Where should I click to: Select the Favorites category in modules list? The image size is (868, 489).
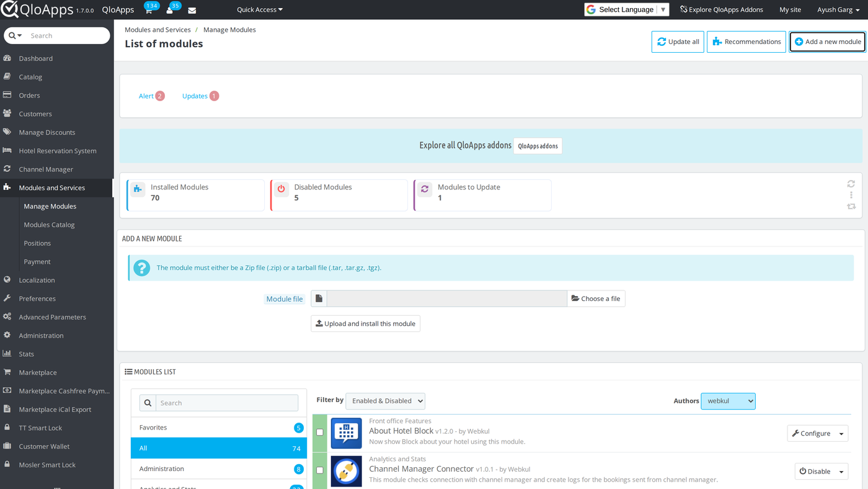(219, 428)
